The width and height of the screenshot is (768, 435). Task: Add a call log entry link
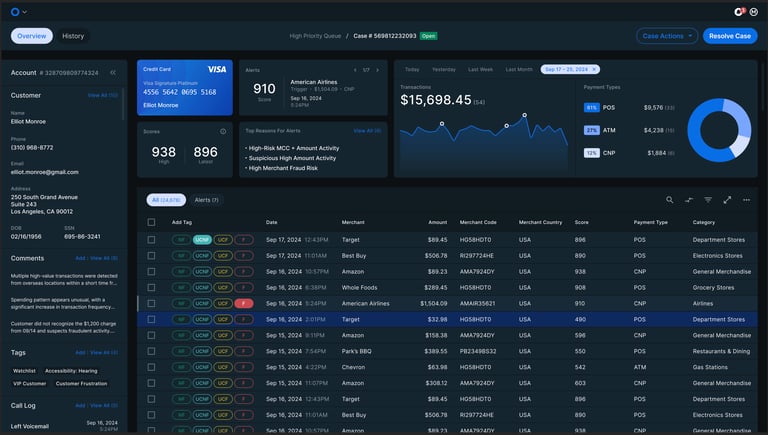tap(80, 406)
